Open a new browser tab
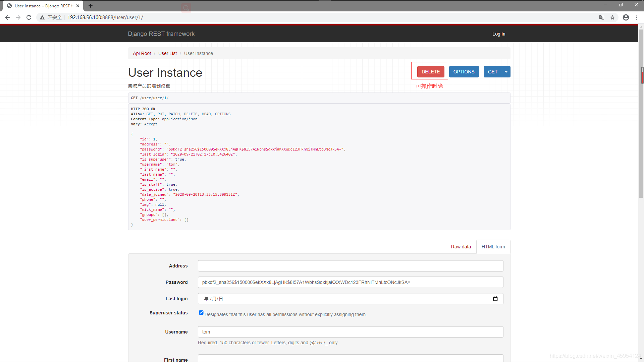Screen dimensions: 644x362 (91, 6)
